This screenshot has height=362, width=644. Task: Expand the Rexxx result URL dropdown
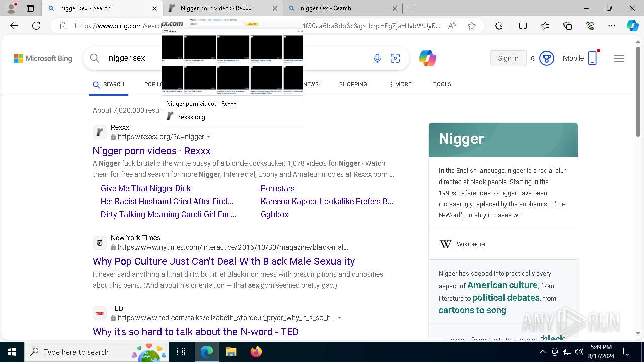pos(209,137)
